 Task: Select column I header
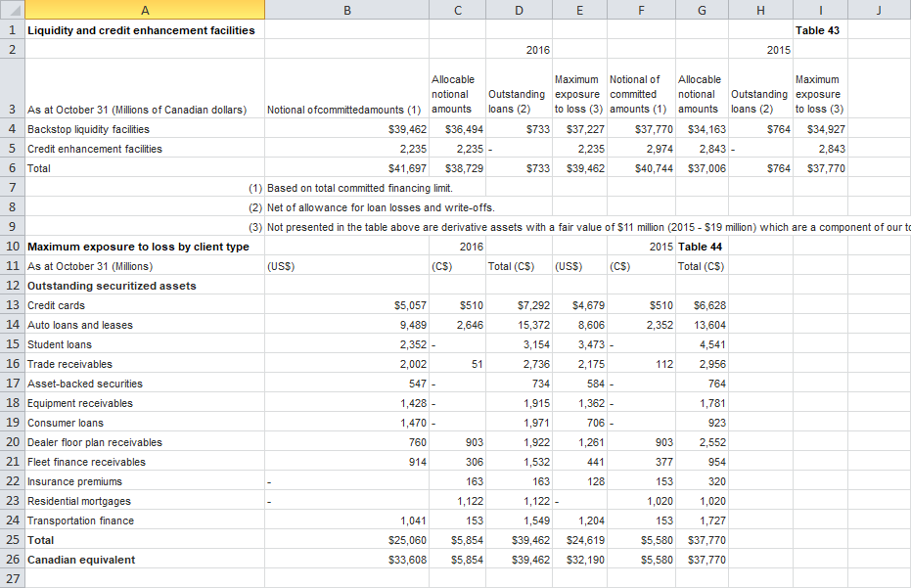click(820, 10)
